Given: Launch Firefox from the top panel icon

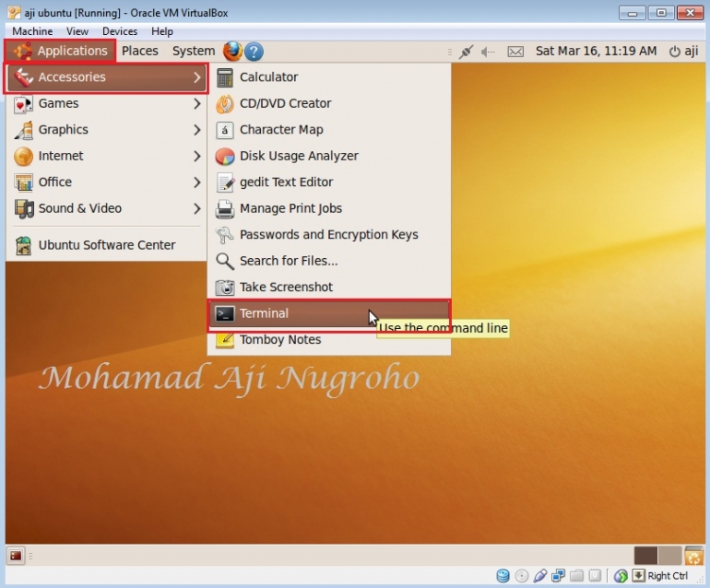Looking at the screenshot, I should (232, 51).
